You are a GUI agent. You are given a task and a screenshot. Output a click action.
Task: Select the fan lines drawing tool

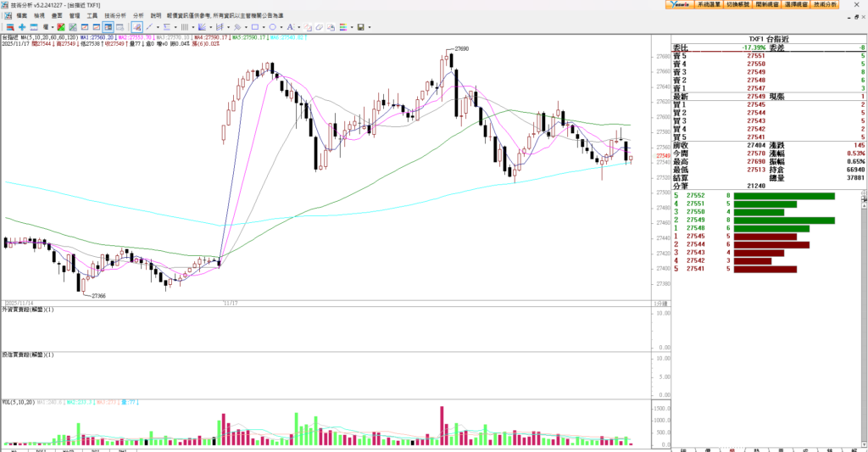[x=202, y=27]
